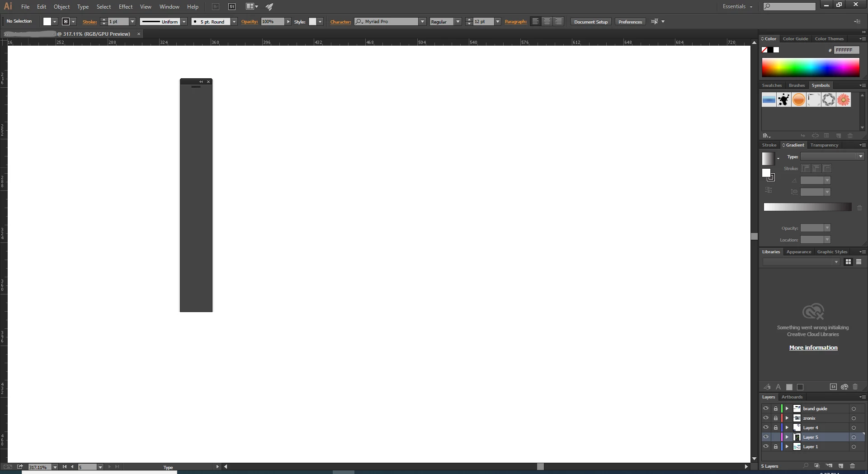868x474 pixels.
Task: Align paragraph text to the right
Action: pyautogui.click(x=558, y=22)
